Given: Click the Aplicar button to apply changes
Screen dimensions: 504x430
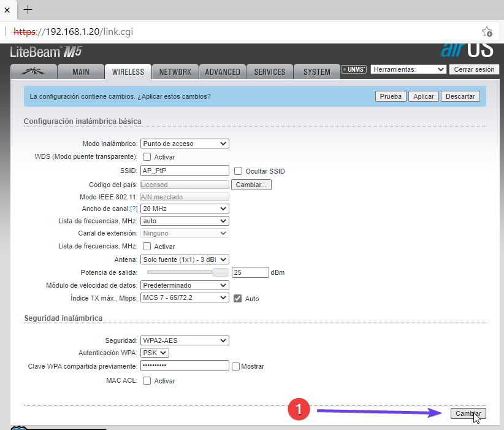Looking at the screenshot, I should 424,96.
